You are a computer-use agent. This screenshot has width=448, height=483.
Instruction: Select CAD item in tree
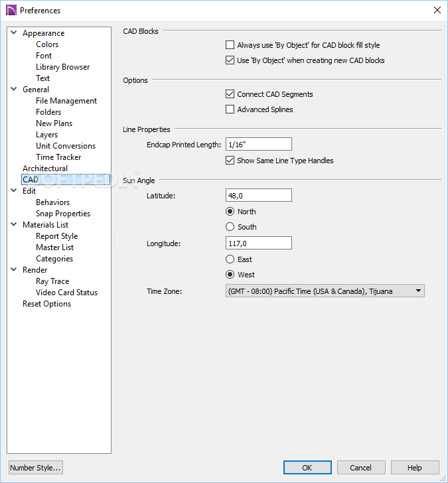(x=66, y=180)
